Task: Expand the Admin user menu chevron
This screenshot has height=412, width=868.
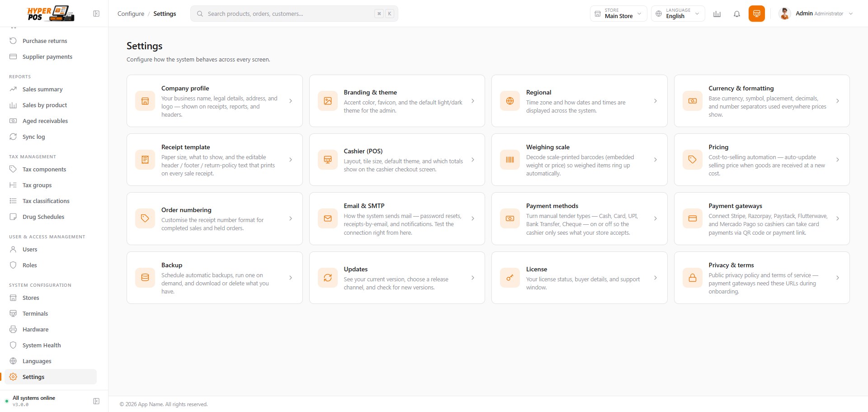Action: pyautogui.click(x=851, y=14)
